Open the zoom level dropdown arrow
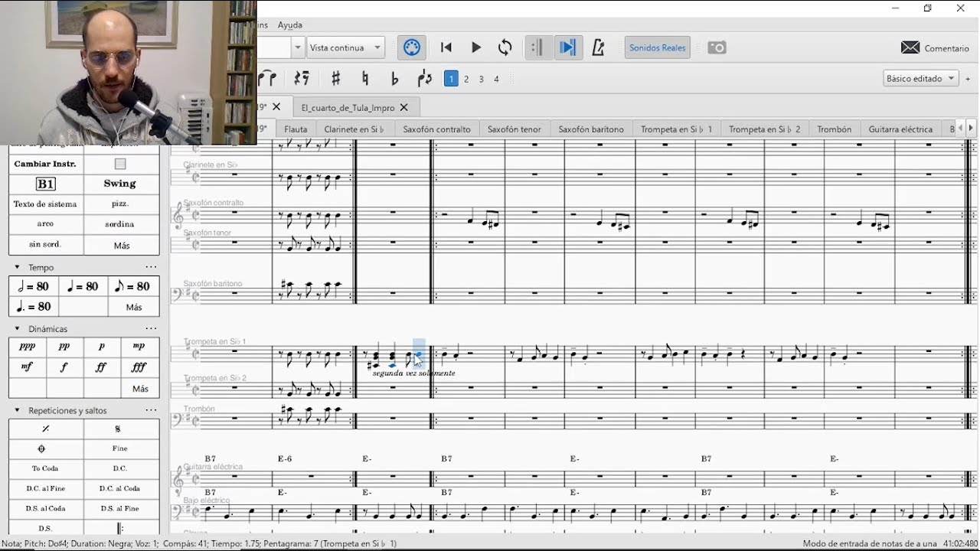Screen dimensions: 980x551 298,47
